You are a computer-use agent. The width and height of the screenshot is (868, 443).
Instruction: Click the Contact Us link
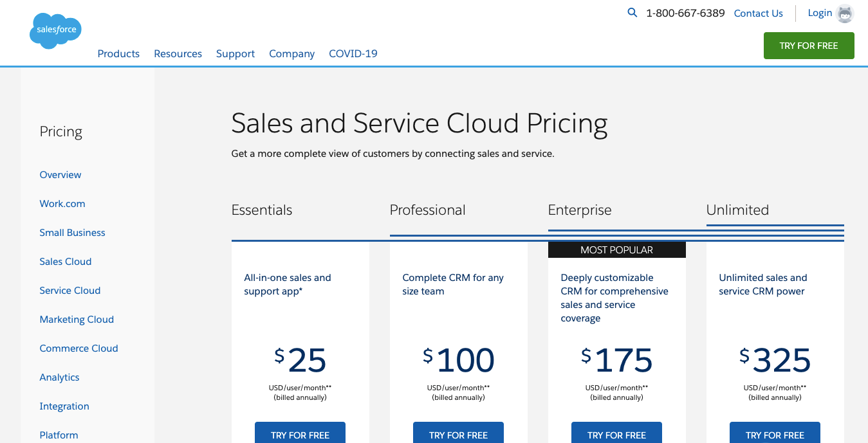[759, 14]
